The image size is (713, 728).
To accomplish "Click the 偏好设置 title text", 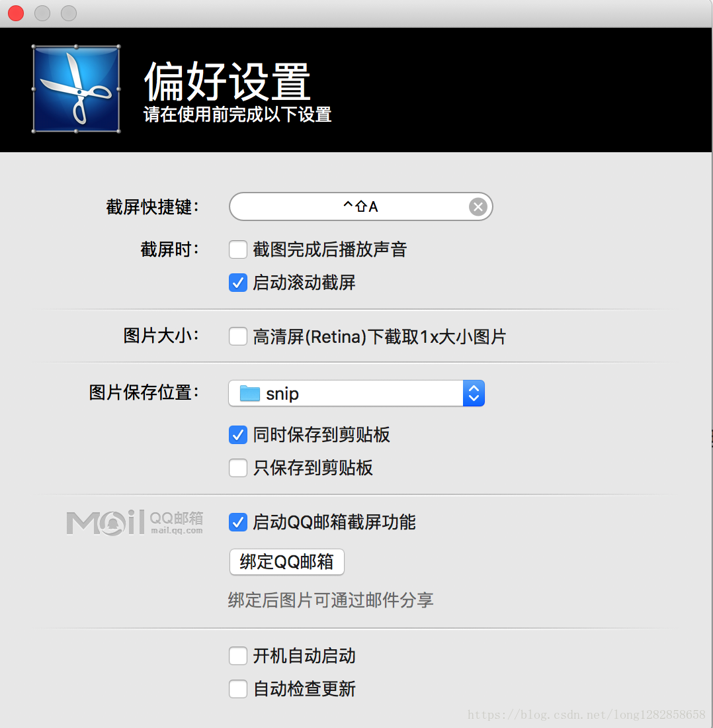I will [228, 81].
